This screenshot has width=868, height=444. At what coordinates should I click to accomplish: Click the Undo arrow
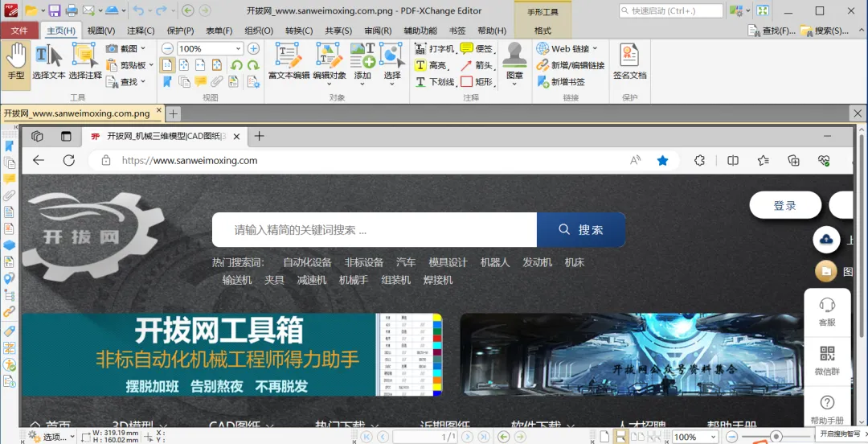pyautogui.click(x=138, y=10)
